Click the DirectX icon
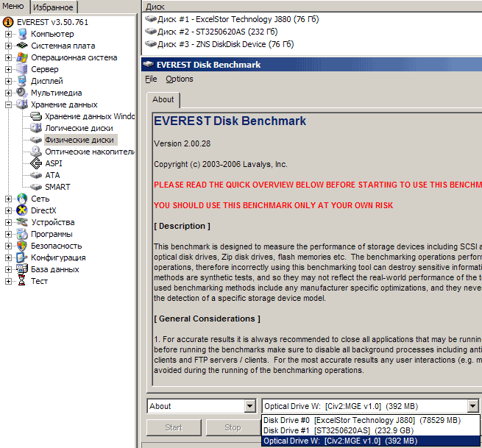Image resolution: width=482 pixels, height=448 pixels. pyautogui.click(x=22, y=210)
